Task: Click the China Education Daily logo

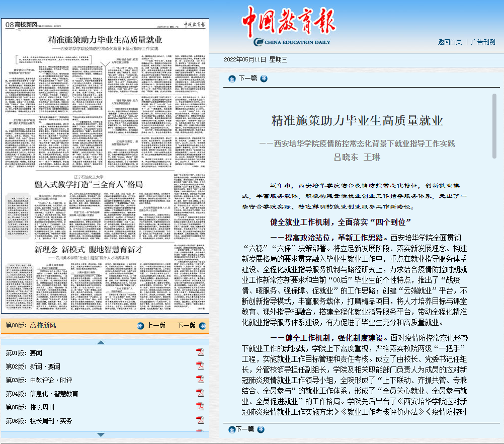Action: [289, 26]
